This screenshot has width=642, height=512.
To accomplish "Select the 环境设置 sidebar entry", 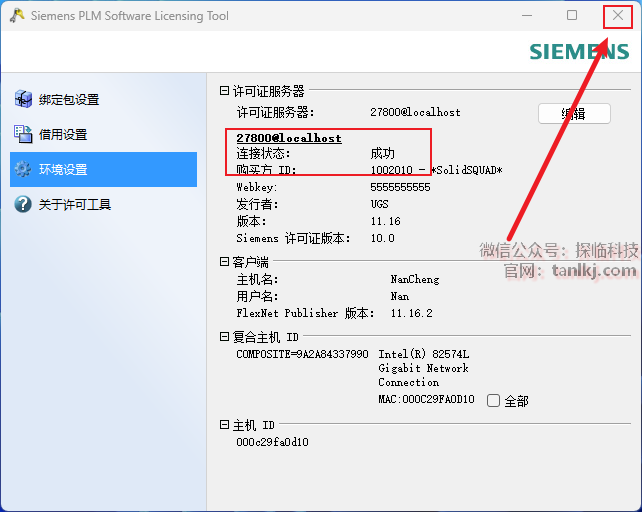I will coord(103,169).
